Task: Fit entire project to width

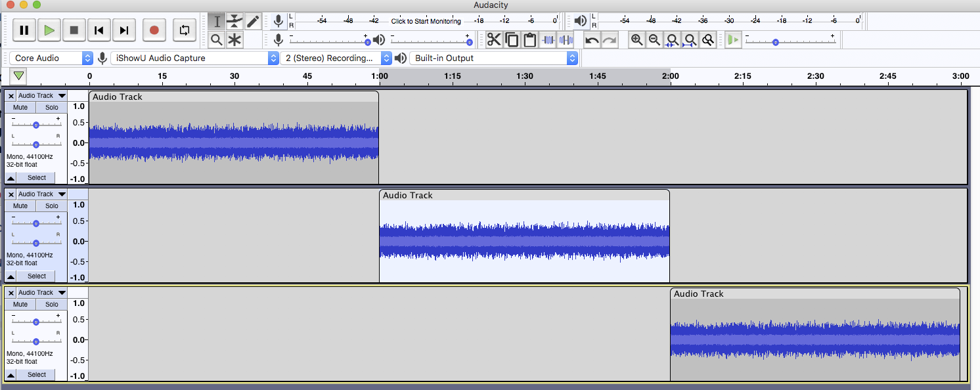Action: [x=690, y=40]
